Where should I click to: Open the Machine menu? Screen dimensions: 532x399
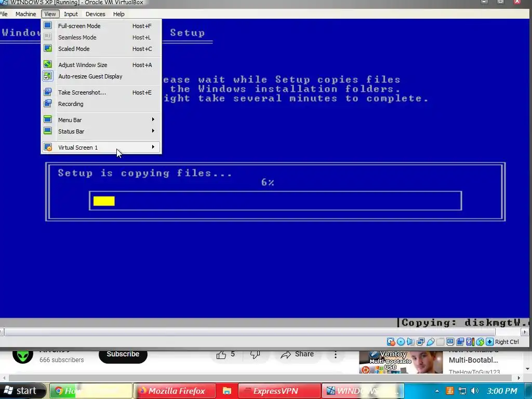point(26,14)
